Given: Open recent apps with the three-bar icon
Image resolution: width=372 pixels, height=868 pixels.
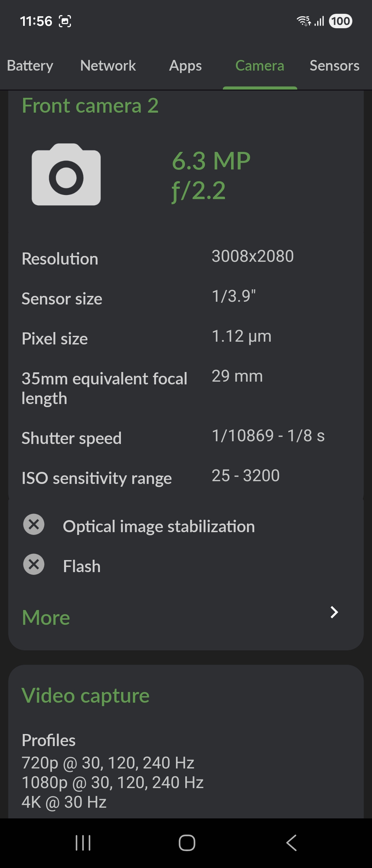Looking at the screenshot, I should point(83,843).
